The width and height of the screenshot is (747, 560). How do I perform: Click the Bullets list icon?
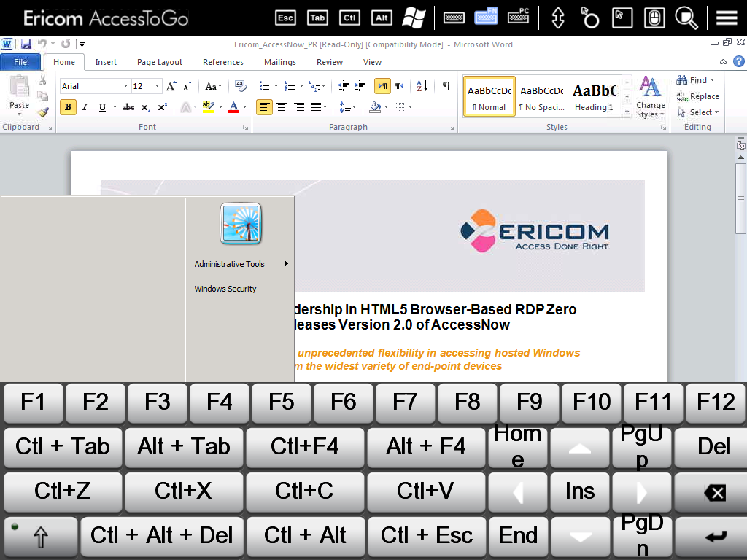click(264, 86)
